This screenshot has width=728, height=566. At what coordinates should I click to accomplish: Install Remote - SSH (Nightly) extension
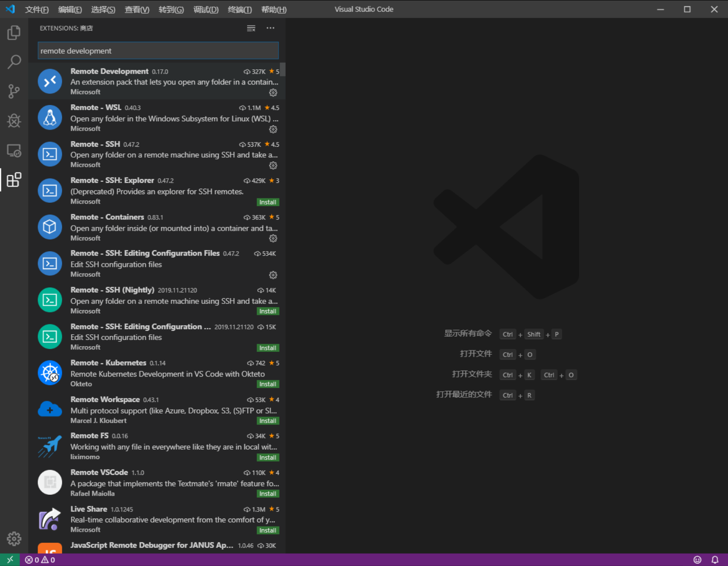point(268,311)
